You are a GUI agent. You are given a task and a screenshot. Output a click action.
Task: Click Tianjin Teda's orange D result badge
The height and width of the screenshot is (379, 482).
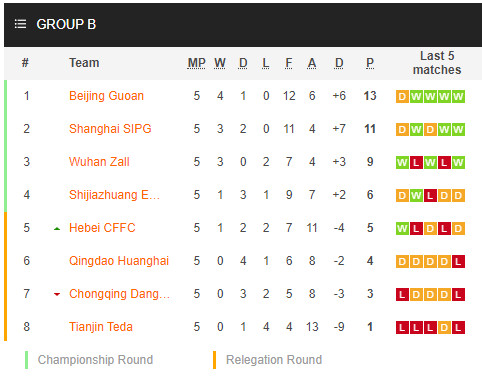(x=444, y=328)
